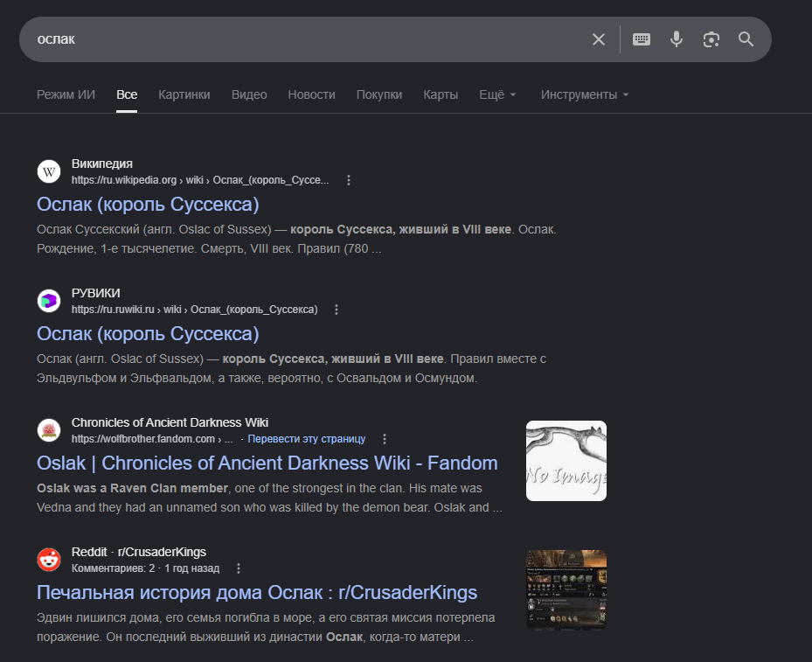Expand the Ещё dropdown menu
812x662 pixels.
(x=497, y=94)
